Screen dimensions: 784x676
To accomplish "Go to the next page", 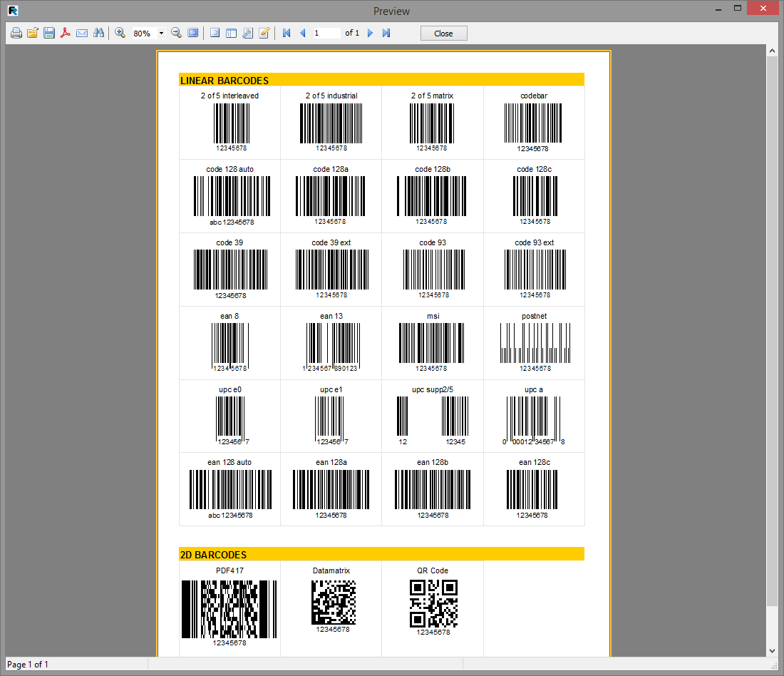I will point(370,33).
